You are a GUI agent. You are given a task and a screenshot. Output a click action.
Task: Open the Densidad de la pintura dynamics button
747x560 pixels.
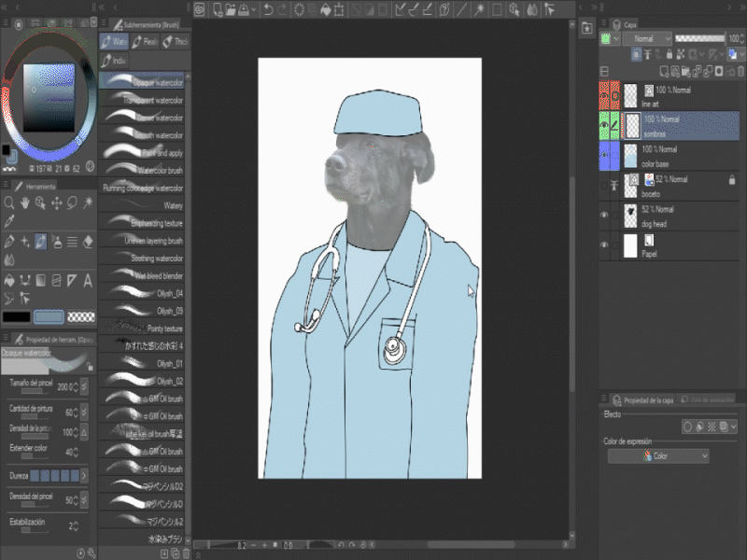[84, 432]
